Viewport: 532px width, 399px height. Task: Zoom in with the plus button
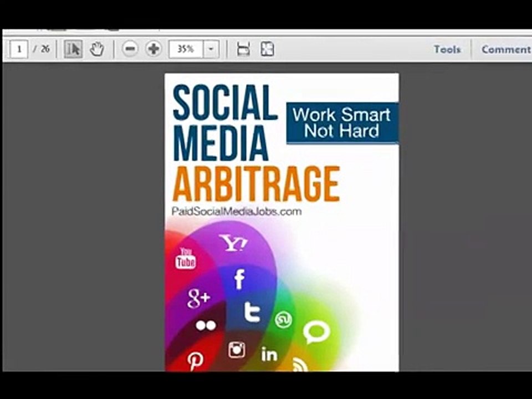tap(154, 49)
